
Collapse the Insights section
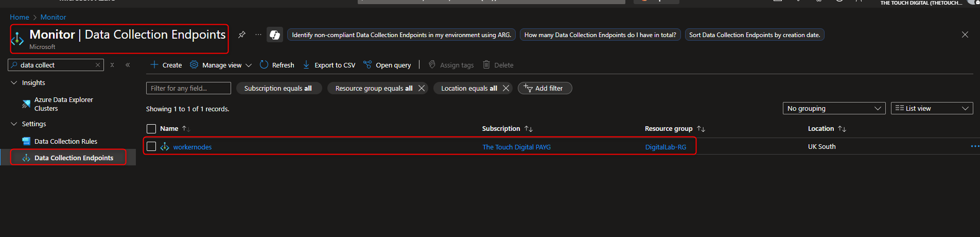point(14,82)
